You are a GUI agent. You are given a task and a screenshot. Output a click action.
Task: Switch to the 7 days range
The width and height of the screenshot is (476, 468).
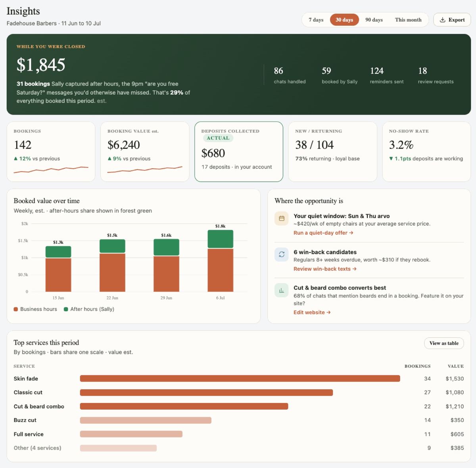point(316,20)
